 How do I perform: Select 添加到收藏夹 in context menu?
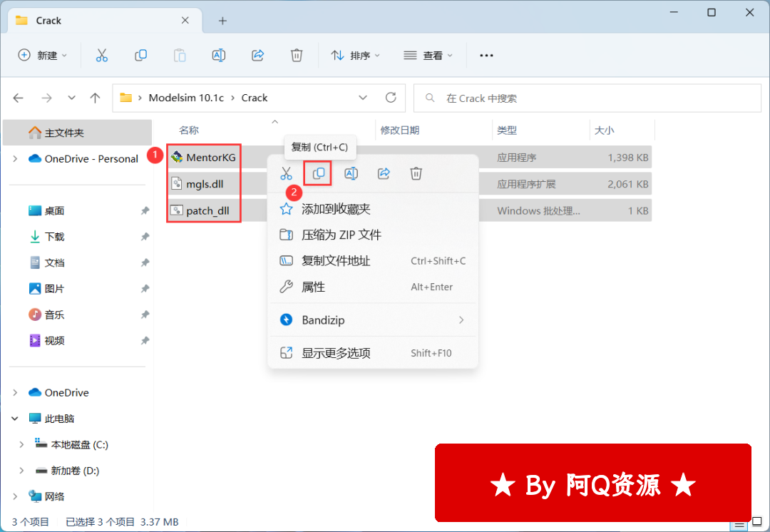click(373, 209)
